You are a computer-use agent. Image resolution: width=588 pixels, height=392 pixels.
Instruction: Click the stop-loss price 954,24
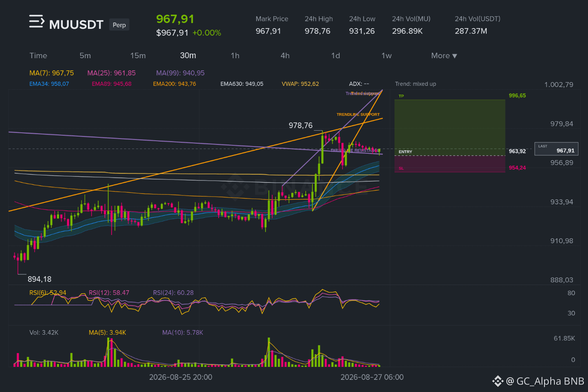(517, 168)
